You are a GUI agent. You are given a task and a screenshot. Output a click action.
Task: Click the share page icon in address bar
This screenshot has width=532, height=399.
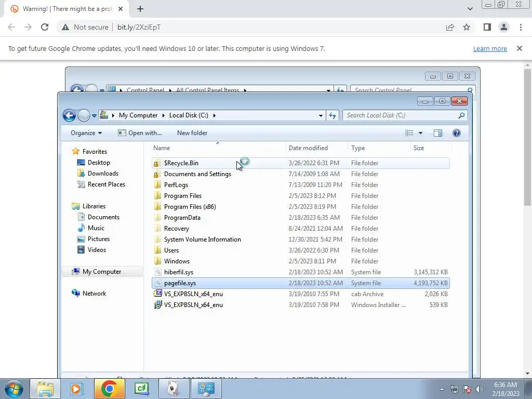[450, 27]
